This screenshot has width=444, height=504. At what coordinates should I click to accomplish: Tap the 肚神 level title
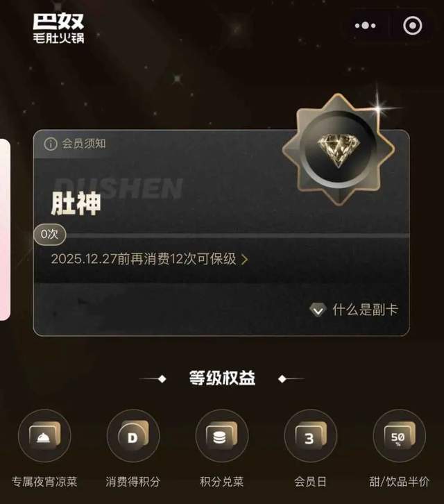pyautogui.click(x=76, y=203)
